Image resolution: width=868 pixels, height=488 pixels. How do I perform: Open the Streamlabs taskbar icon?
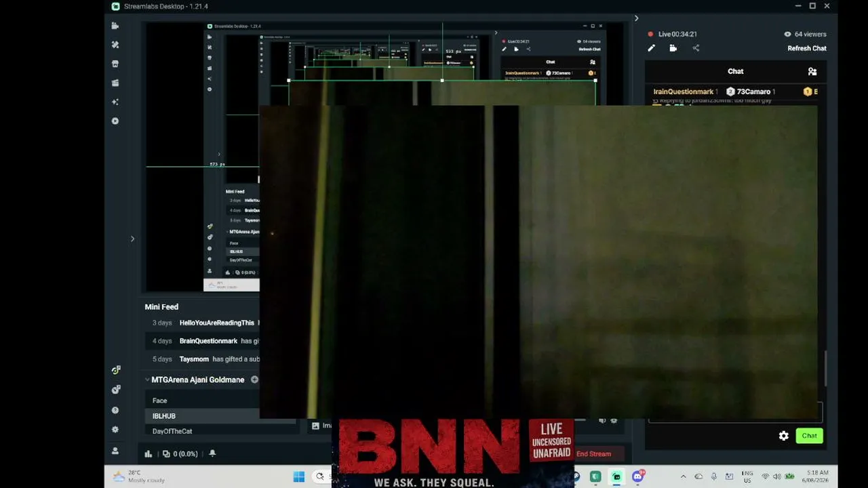tap(616, 476)
